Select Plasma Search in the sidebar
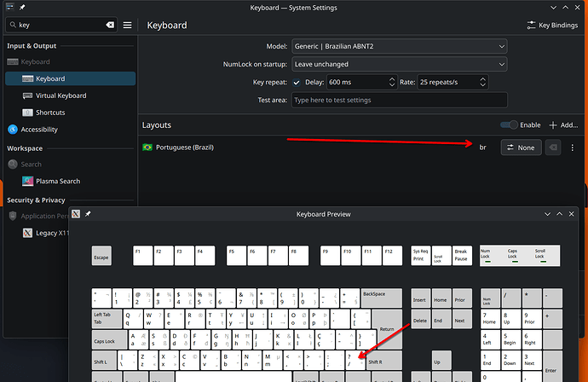588x382 pixels. pyautogui.click(x=58, y=181)
